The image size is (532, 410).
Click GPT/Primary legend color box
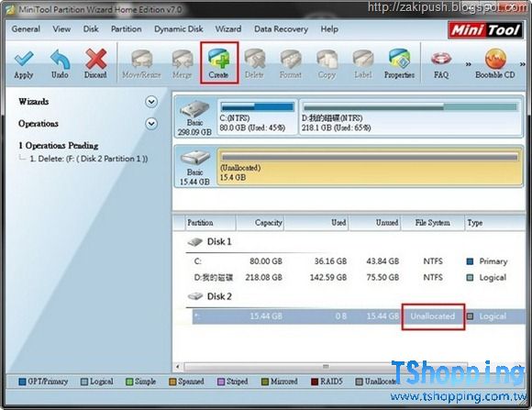point(22,382)
